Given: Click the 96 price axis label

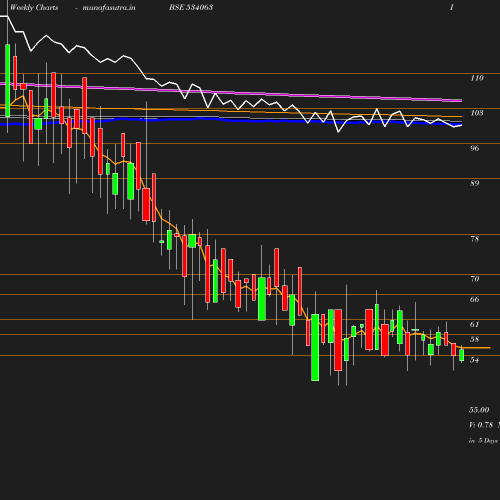Looking at the screenshot, I should coord(475,148).
